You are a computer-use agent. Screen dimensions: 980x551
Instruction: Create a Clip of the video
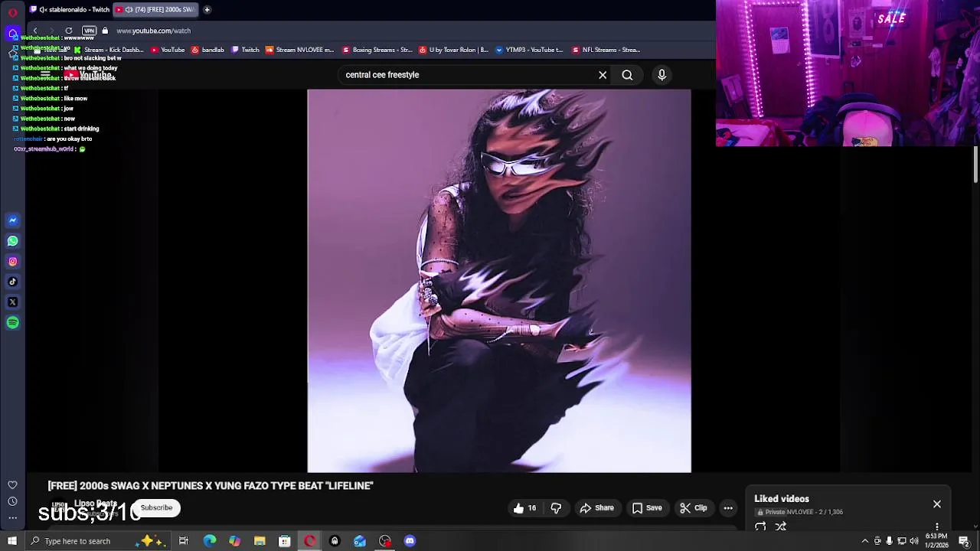(694, 508)
